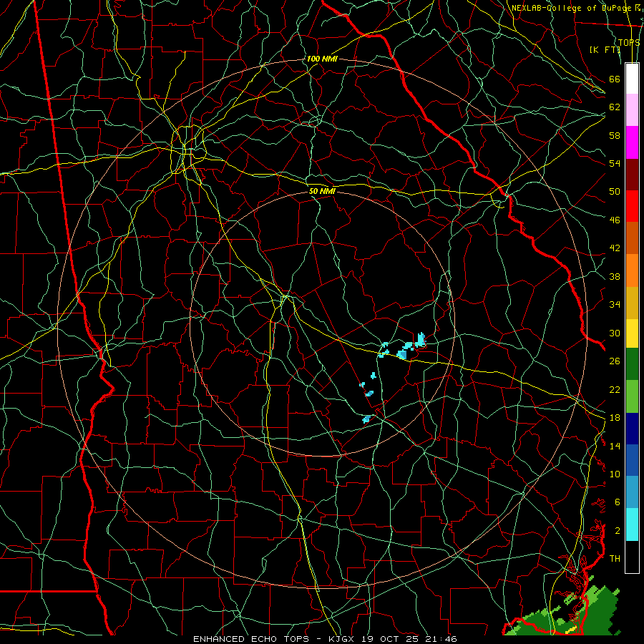The image size is (644, 644).
Task: Click the white swatch in the tops legend
Action: [x=632, y=79]
